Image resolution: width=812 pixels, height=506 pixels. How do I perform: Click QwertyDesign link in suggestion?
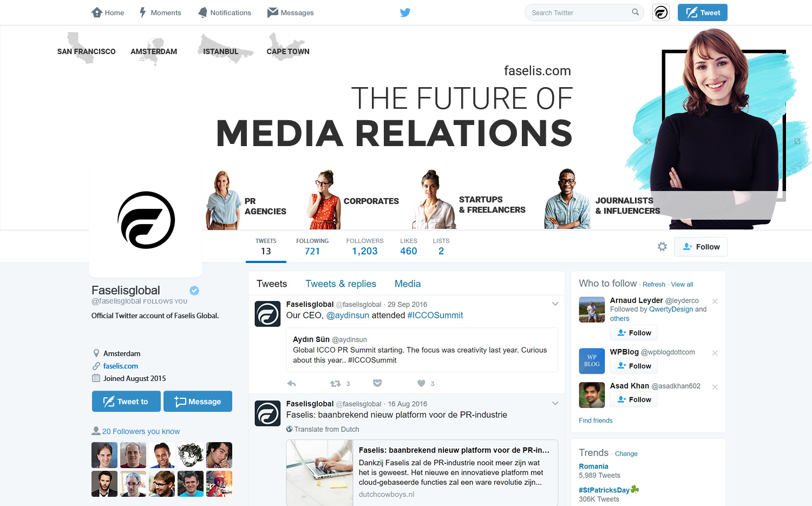[x=671, y=309]
